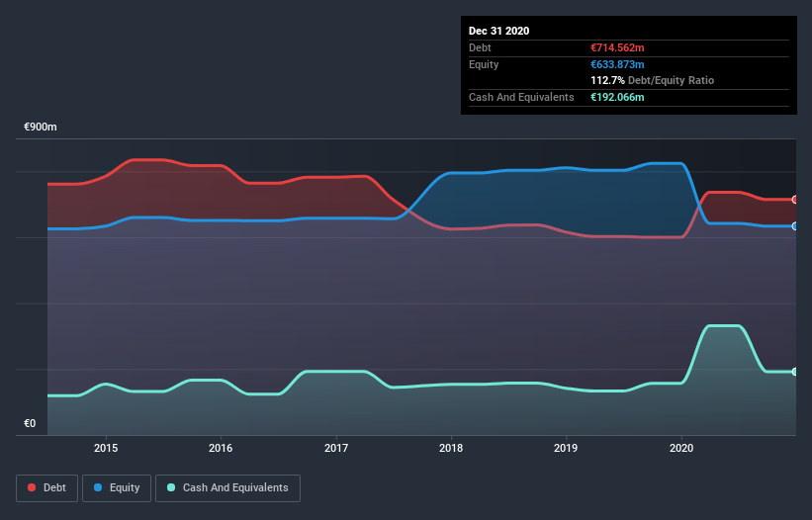The image size is (812, 520).
Task: Click the €900m y-axis label
Action: [x=41, y=128]
